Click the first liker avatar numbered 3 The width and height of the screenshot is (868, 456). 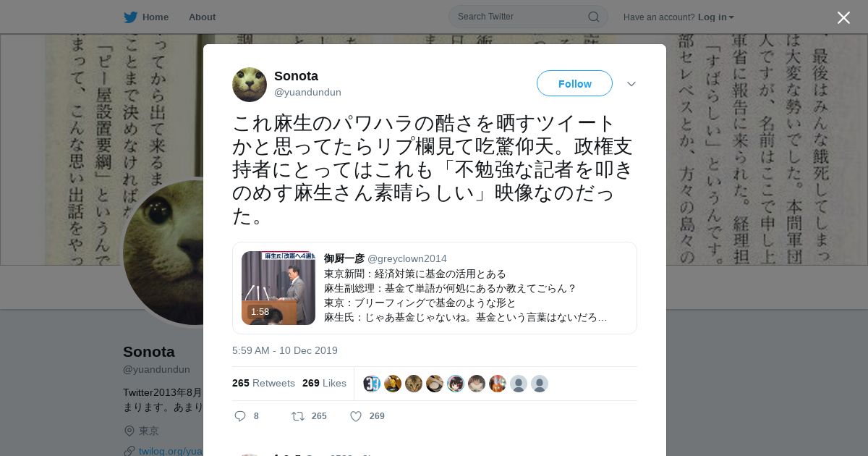(x=372, y=384)
